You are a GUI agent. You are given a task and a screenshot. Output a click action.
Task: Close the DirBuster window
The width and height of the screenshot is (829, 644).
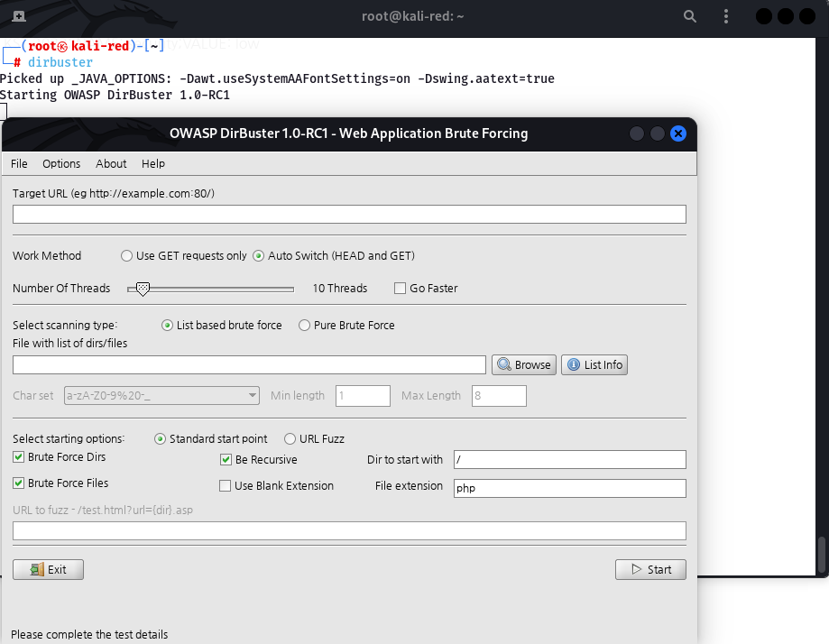[677, 133]
